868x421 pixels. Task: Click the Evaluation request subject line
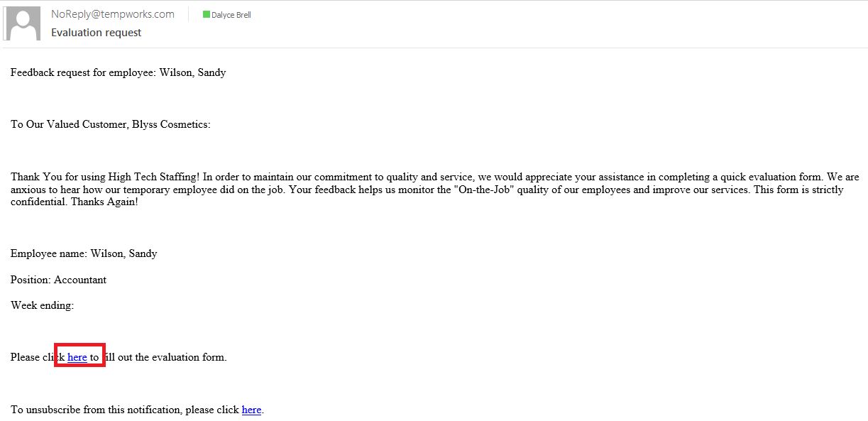(x=96, y=33)
